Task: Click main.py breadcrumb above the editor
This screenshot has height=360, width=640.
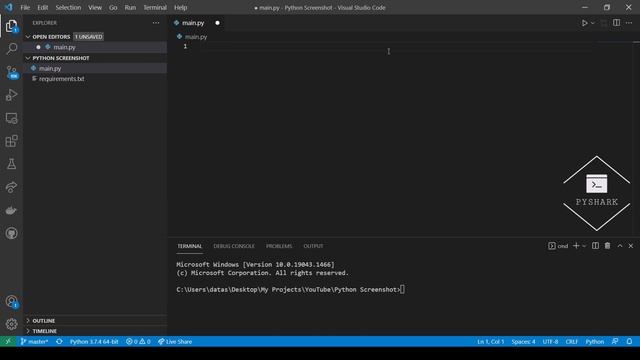Action: (196, 37)
